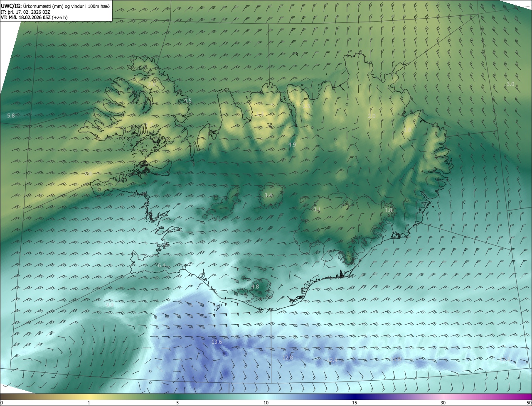Click the precipitation color scale bar
This screenshot has height=406, width=532.
(266, 396)
